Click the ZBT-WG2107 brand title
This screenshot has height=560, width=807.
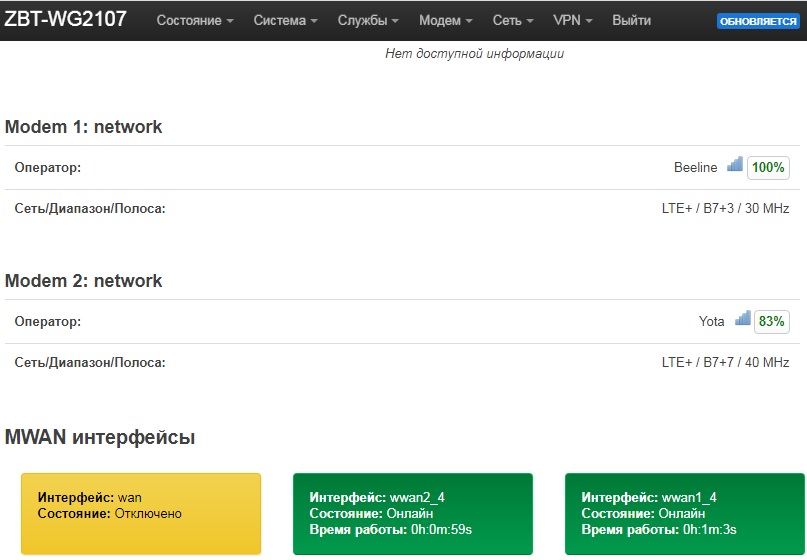click(65, 19)
